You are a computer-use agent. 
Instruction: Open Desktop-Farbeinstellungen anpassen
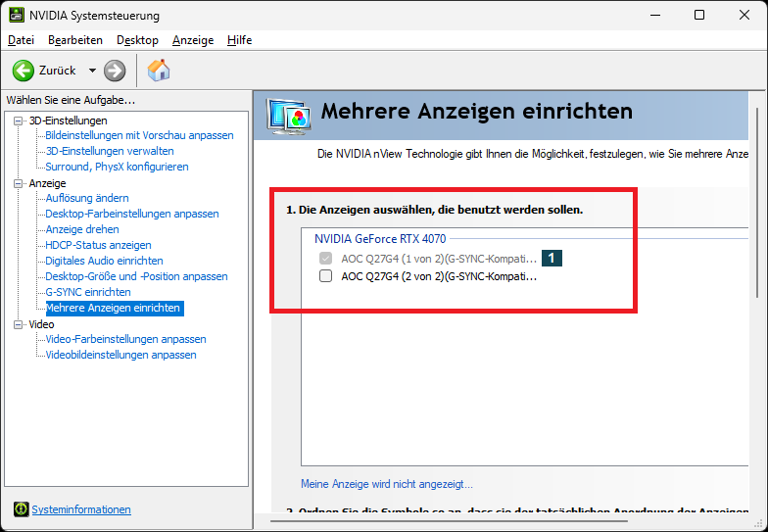pyautogui.click(x=132, y=214)
